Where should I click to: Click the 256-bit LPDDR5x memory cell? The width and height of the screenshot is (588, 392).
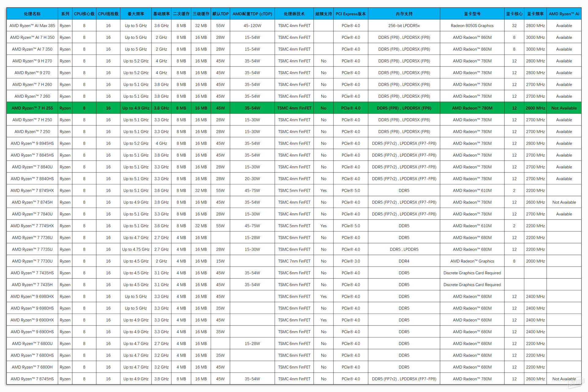(x=404, y=26)
